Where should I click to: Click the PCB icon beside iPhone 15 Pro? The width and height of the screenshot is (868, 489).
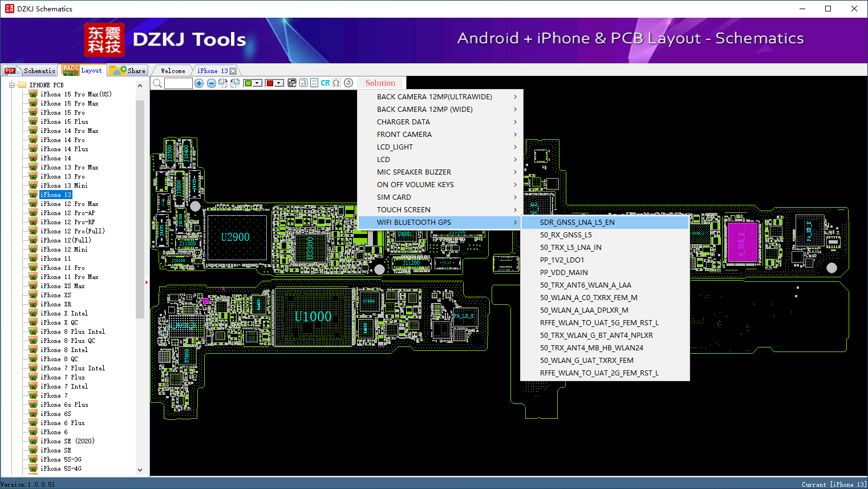click(33, 112)
